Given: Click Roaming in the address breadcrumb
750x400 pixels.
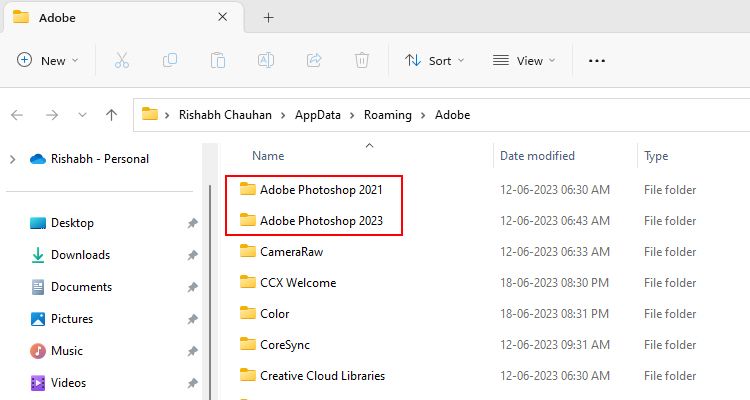Looking at the screenshot, I should pos(387,115).
